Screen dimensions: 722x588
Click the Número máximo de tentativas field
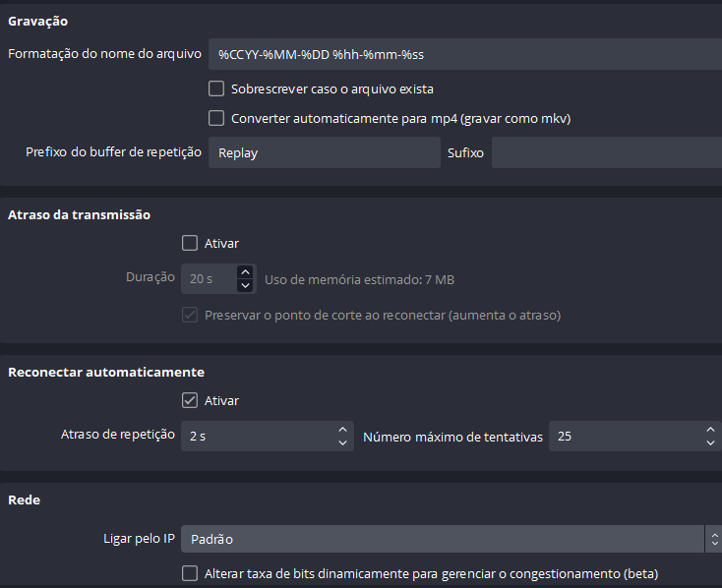click(627, 436)
